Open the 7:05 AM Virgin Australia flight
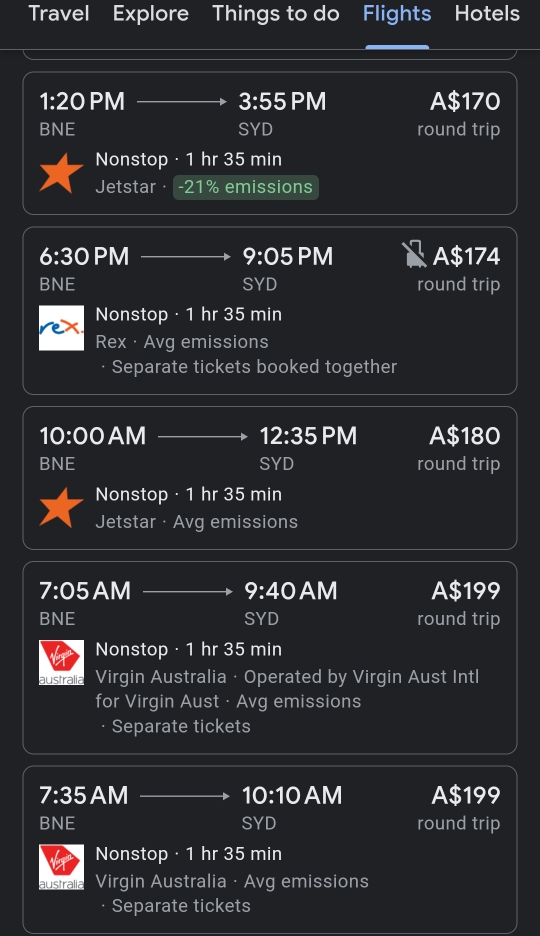Screen dimensions: 540x936 pos(270,658)
